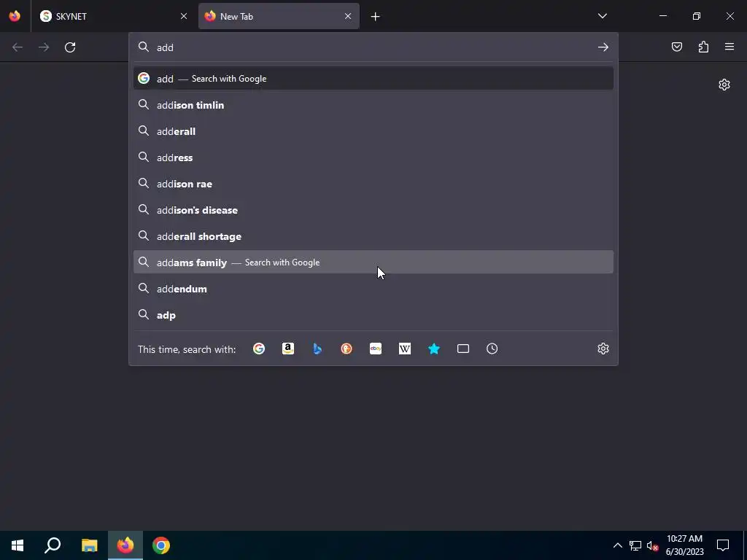Open the Extensions puzzle icon
The image size is (747, 560).
click(703, 47)
